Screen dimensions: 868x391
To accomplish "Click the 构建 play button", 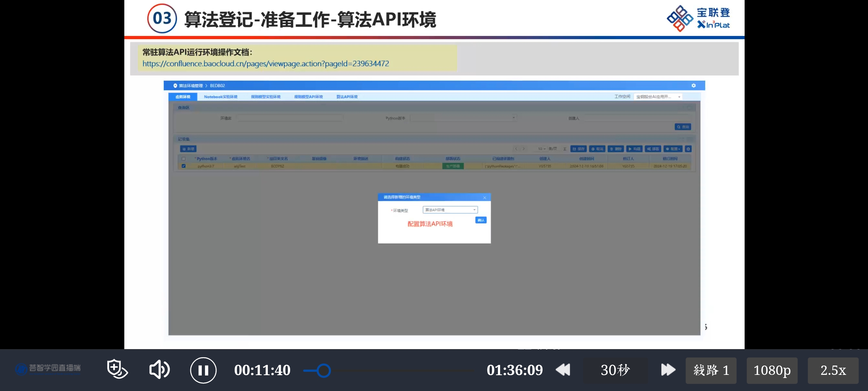I will click(634, 149).
